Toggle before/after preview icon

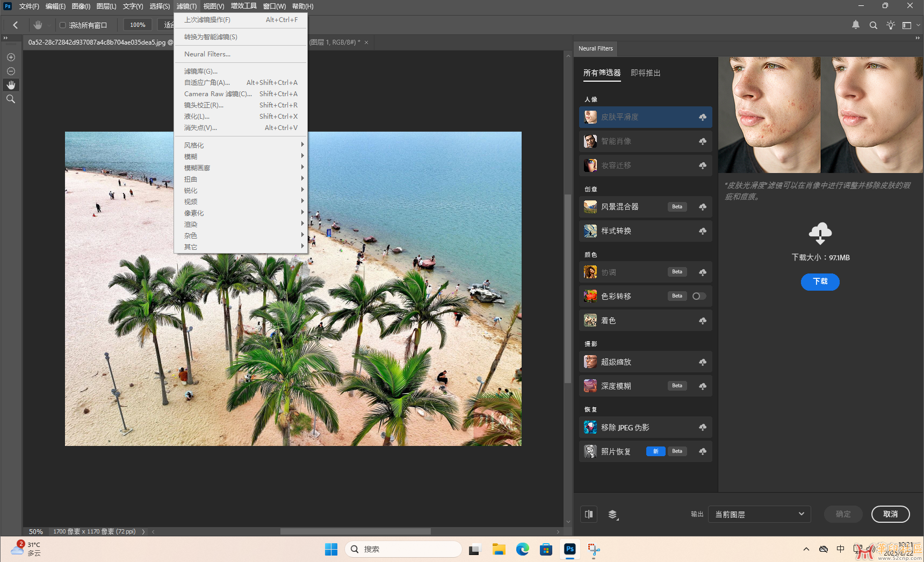point(589,514)
